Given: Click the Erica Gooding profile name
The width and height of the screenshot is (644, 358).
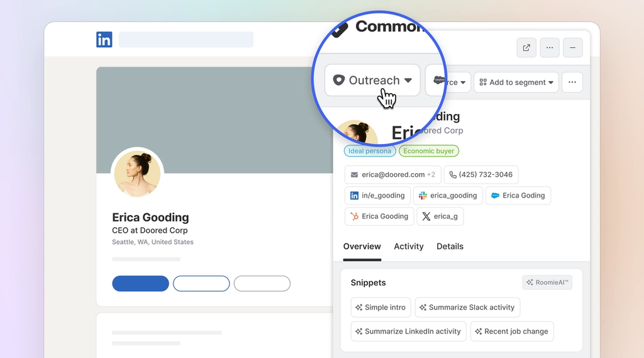Looking at the screenshot, I should tap(150, 218).
